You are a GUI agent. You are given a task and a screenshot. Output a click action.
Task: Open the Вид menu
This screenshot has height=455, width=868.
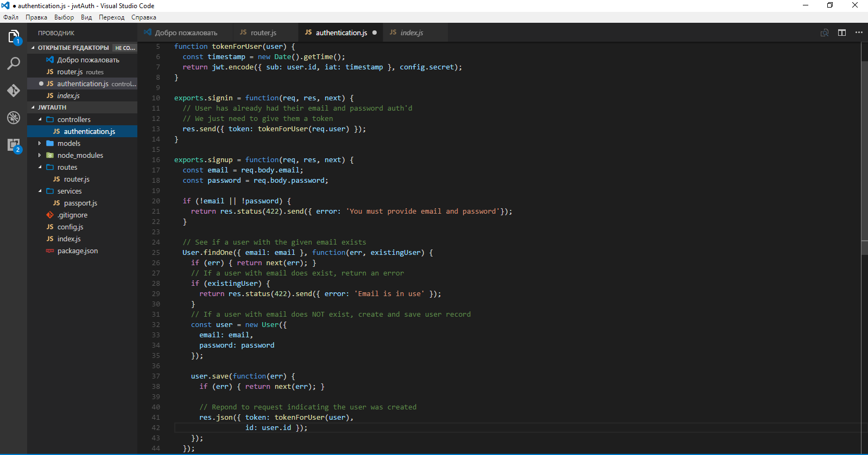pos(86,17)
